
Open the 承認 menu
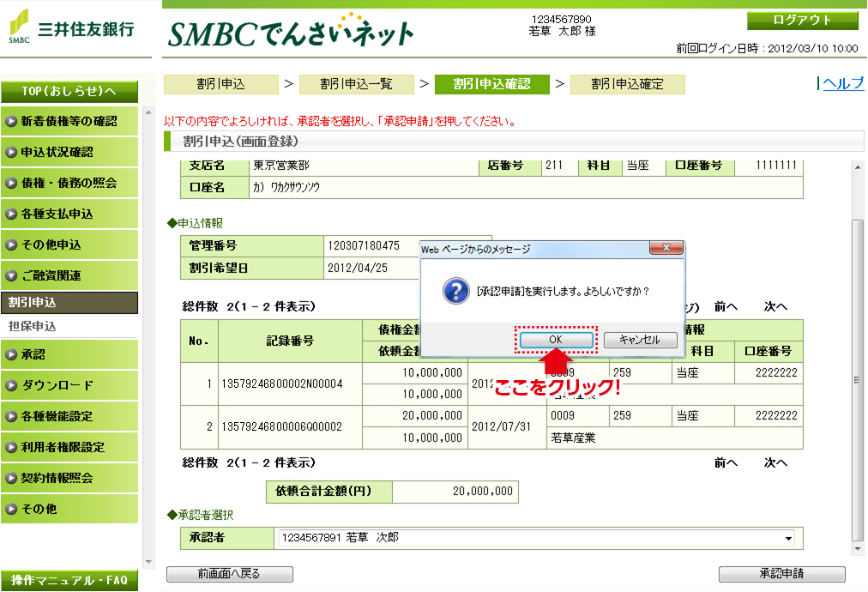[x=69, y=354]
